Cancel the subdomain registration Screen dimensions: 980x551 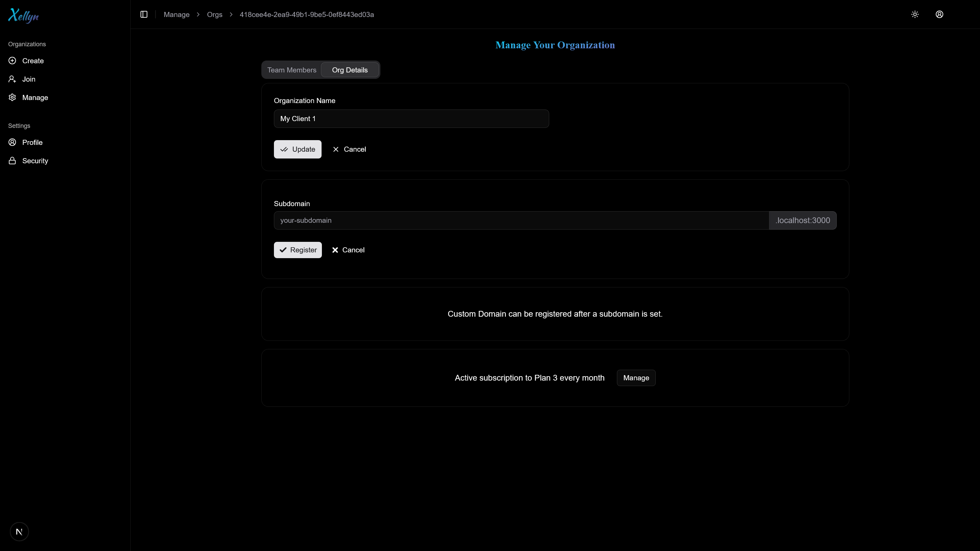click(x=348, y=250)
